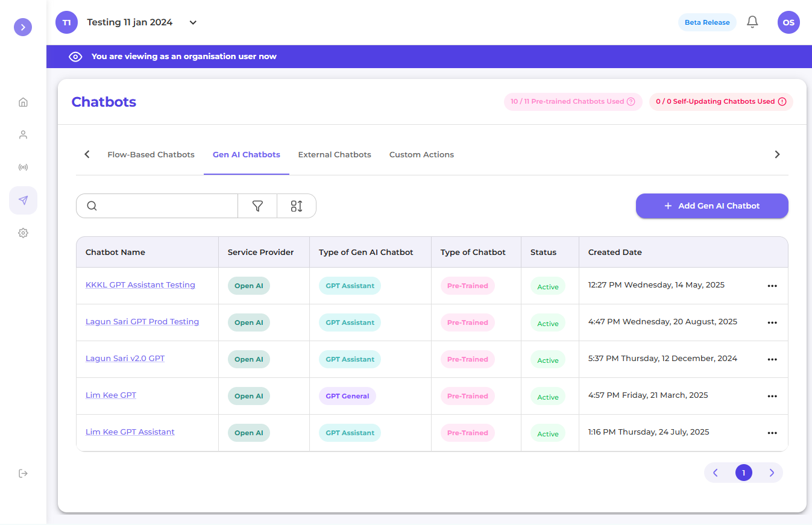The image size is (812, 525).
Task: Open the three-dot menu for KKKL GPT Assistant Testing
Action: click(x=772, y=286)
